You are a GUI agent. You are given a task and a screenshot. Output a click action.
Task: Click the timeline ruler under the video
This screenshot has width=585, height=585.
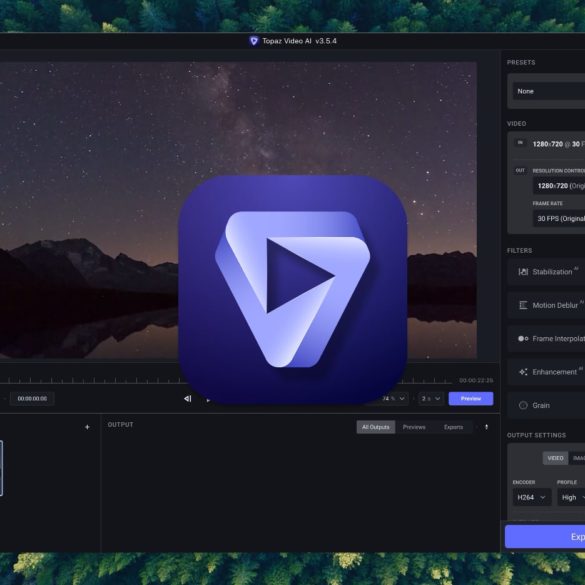[x=90, y=380]
